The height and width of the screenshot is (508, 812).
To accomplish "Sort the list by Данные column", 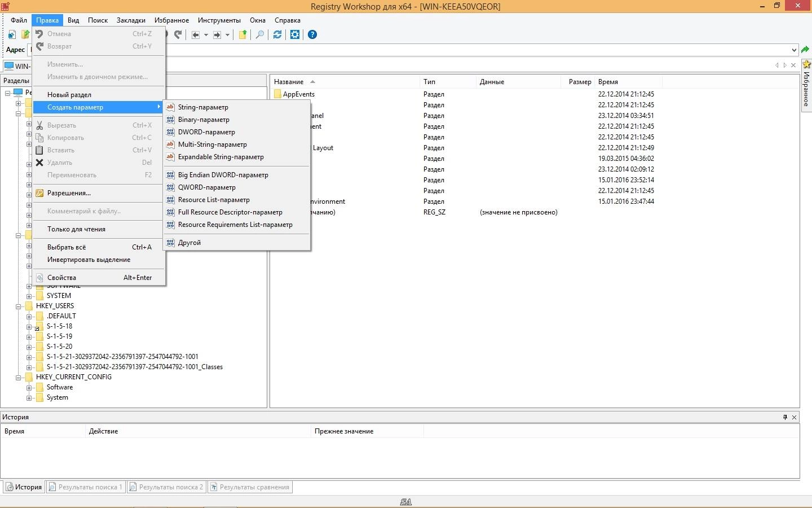I will point(519,82).
